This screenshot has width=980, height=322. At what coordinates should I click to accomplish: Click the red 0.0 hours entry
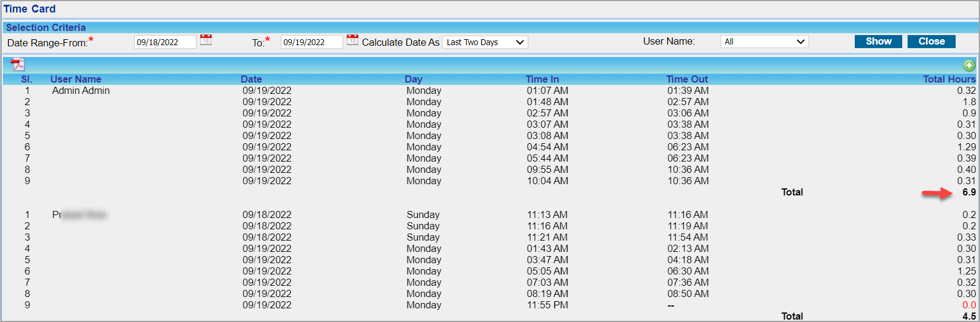point(969,305)
